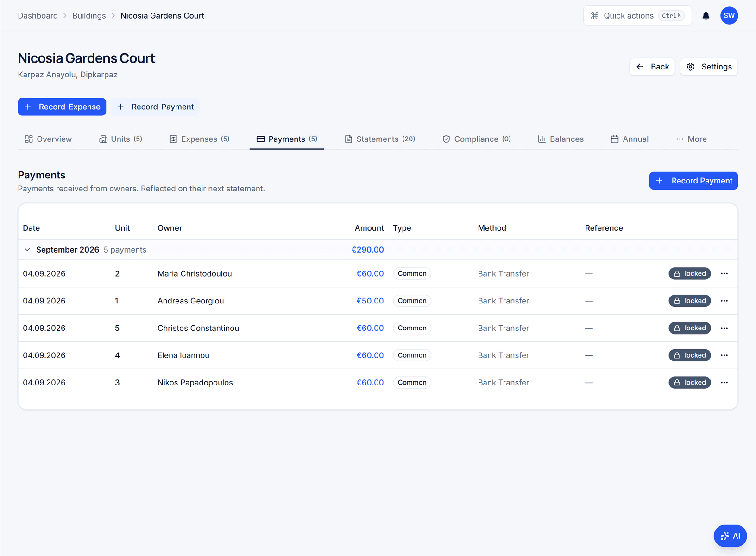The width and height of the screenshot is (756, 556).
Task: Switch to the Statements tab
Action: click(x=380, y=139)
